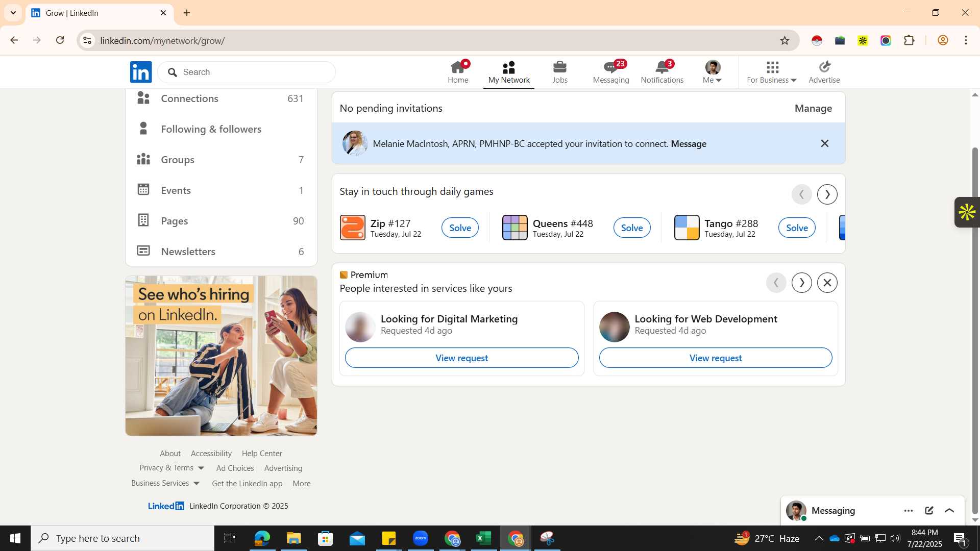The height and width of the screenshot is (551, 980).
Task: View Digital Marketing request
Action: [461, 358]
